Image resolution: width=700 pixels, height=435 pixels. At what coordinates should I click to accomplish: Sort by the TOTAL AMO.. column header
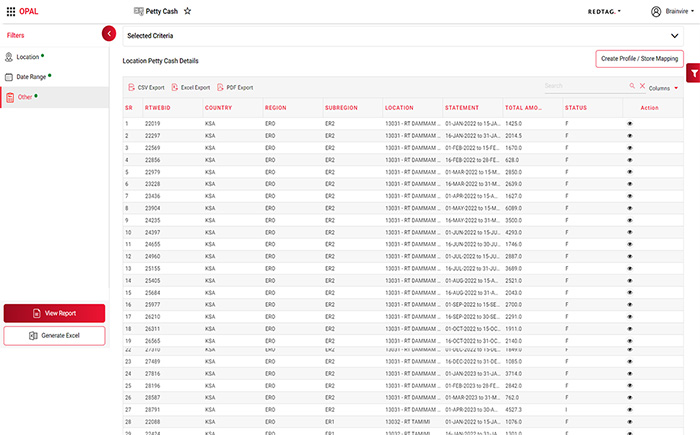click(523, 108)
